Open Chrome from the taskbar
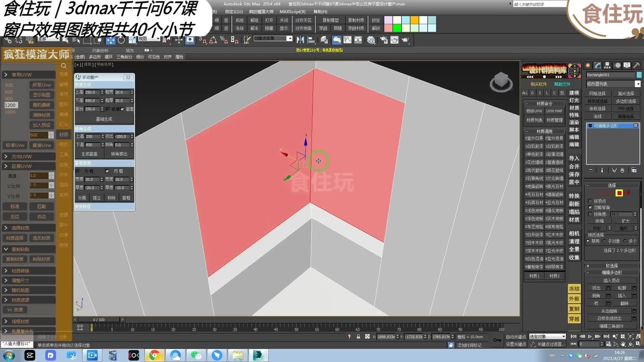This screenshot has height=362, width=644. (x=154, y=355)
